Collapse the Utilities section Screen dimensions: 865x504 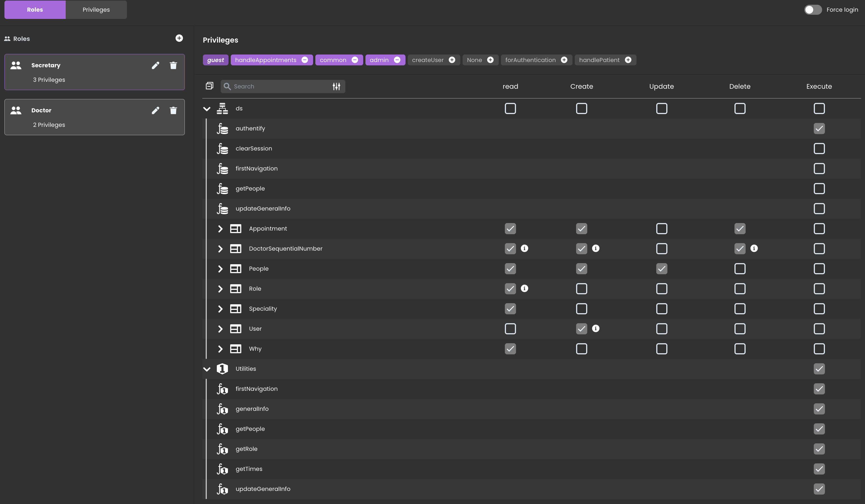[x=207, y=369]
